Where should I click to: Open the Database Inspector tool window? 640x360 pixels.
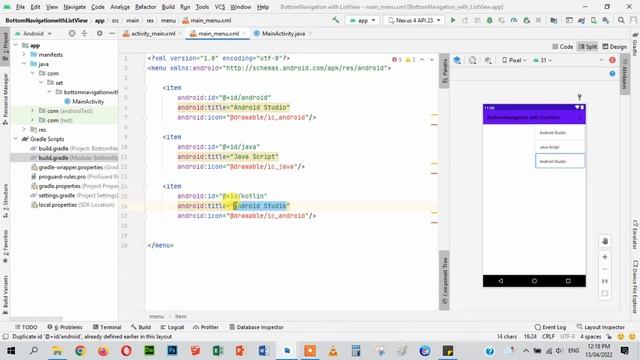(256, 327)
